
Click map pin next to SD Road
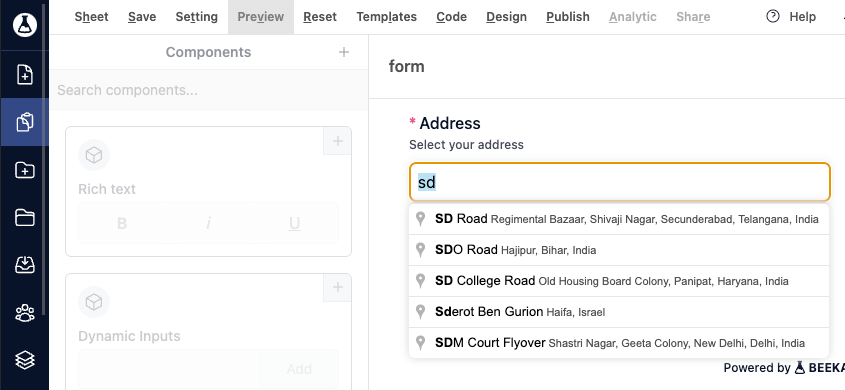421,219
